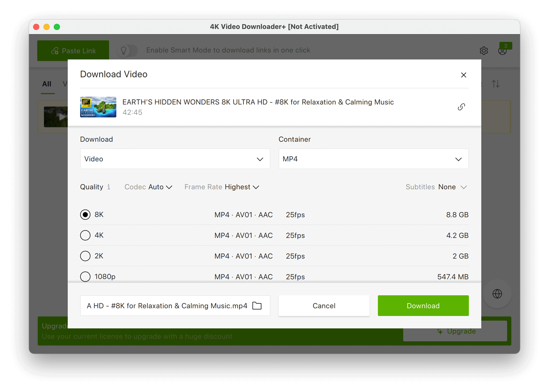Open Settings gear in main window
Image resolution: width=549 pixels, height=392 pixels.
click(484, 51)
